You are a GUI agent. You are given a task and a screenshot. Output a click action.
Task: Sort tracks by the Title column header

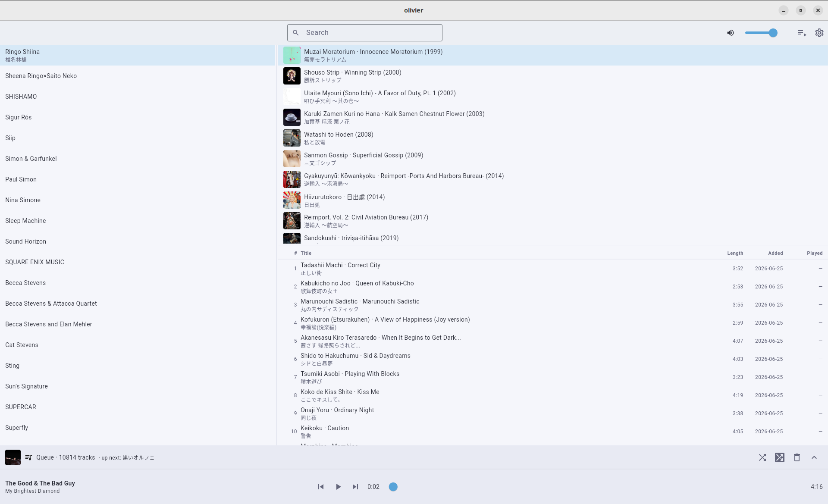click(306, 253)
